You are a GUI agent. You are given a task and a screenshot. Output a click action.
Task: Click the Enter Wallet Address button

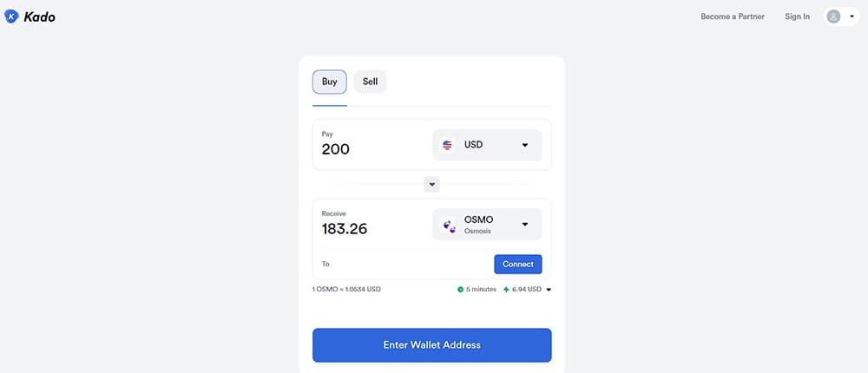coord(431,345)
